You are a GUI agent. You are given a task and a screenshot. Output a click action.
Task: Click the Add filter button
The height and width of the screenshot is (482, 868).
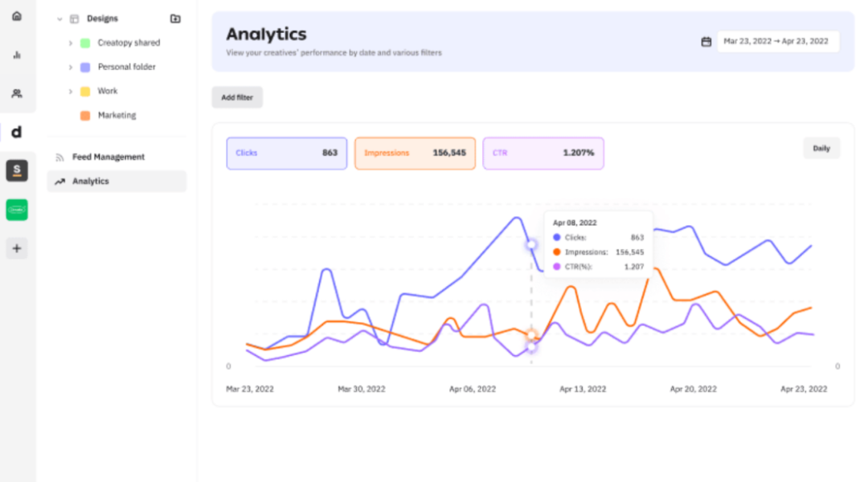coord(237,97)
